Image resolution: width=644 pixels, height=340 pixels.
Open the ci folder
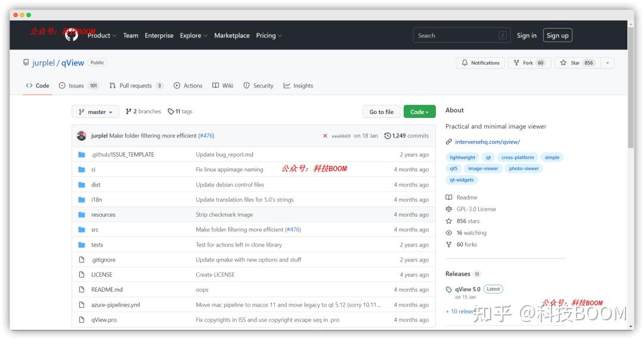click(x=93, y=169)
